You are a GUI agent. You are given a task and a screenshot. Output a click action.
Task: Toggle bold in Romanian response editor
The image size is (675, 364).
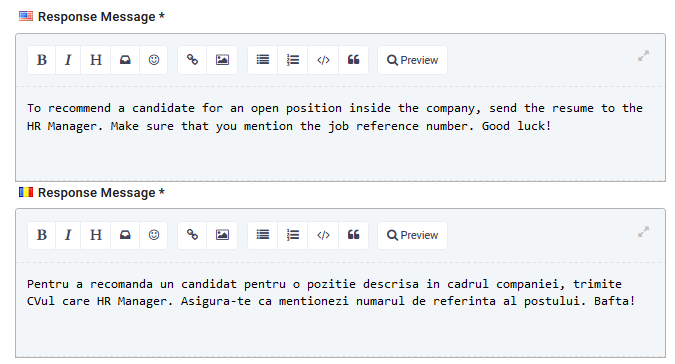41,235
